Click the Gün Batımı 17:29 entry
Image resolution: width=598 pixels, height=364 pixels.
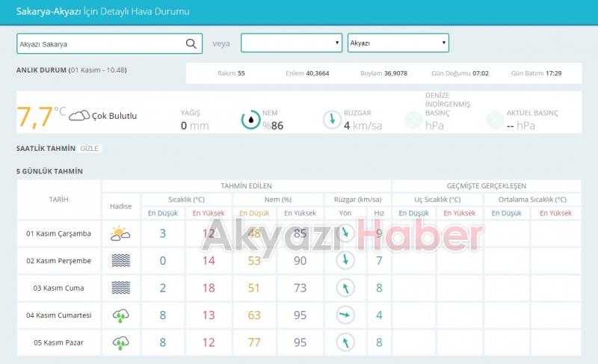536,73
